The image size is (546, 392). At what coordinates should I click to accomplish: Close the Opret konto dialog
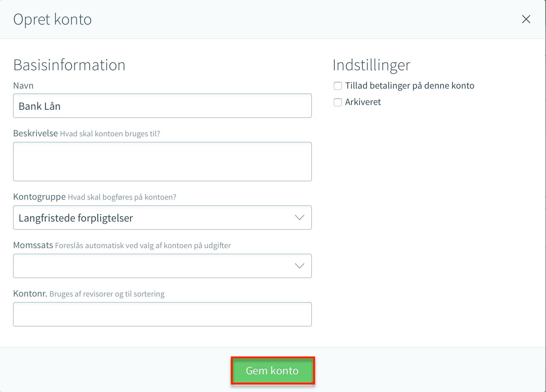tap(526, 19)
